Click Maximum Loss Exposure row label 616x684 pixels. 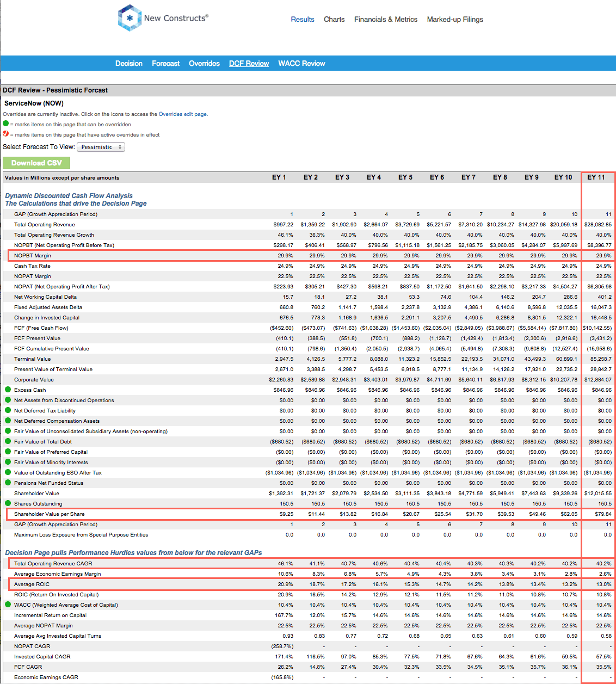coord(81,534)
